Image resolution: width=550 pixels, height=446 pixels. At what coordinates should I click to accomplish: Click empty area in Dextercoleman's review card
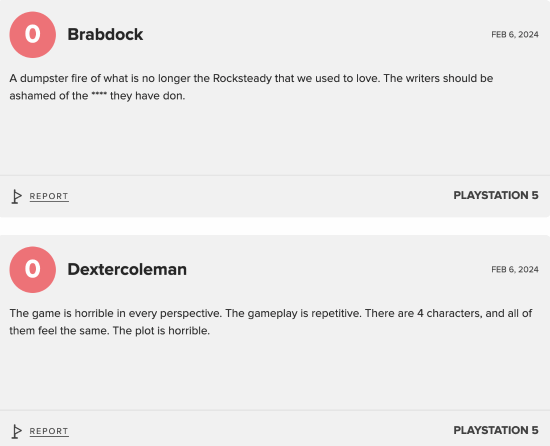[x=275, y=375]
